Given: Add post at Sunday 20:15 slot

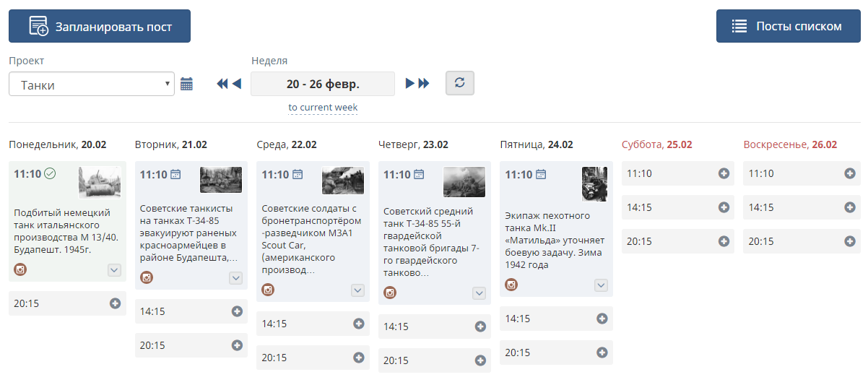Looking at the screenshot, I should (850, 241).
